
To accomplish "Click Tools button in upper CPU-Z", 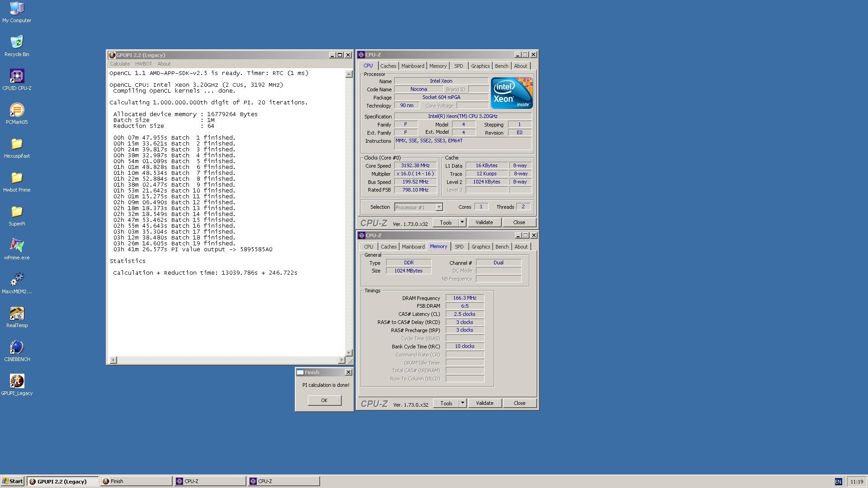I will pyautogui.click(x=446, y=222).
